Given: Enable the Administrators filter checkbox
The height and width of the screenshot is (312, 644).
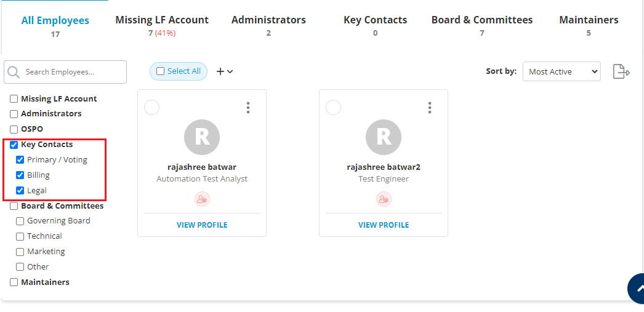Looking at the screenshot, I should point(14,114).
